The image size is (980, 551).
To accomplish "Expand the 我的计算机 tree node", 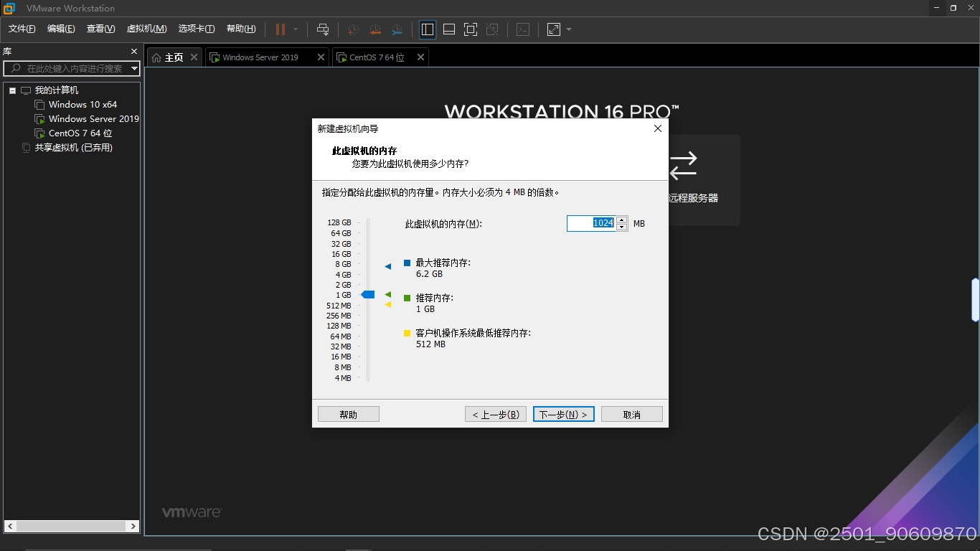I will coord(11,90).
